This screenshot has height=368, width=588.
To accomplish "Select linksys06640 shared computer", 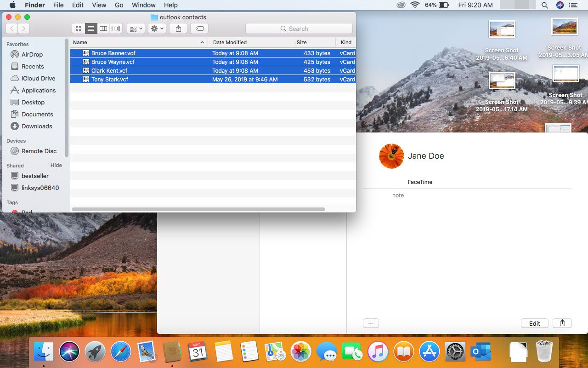I will pos(40,188).
